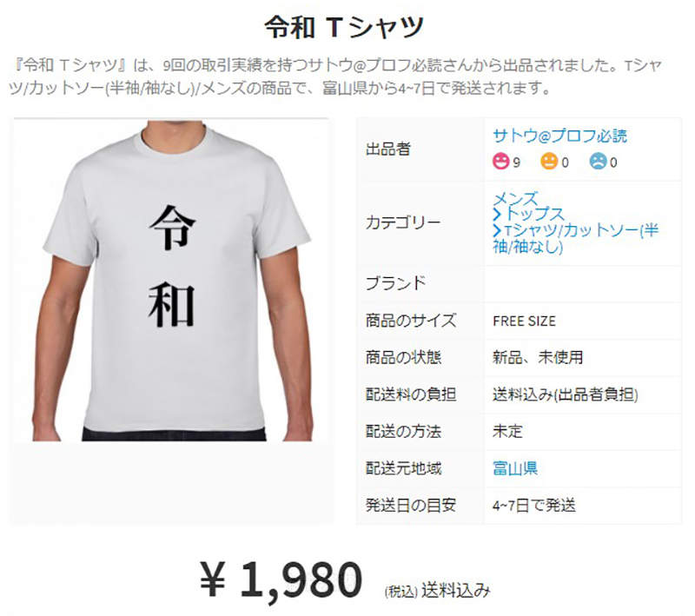Click the pink smiley good-rating icon
695x616 pixels.
pyautogui.click(x=501, y=161)
